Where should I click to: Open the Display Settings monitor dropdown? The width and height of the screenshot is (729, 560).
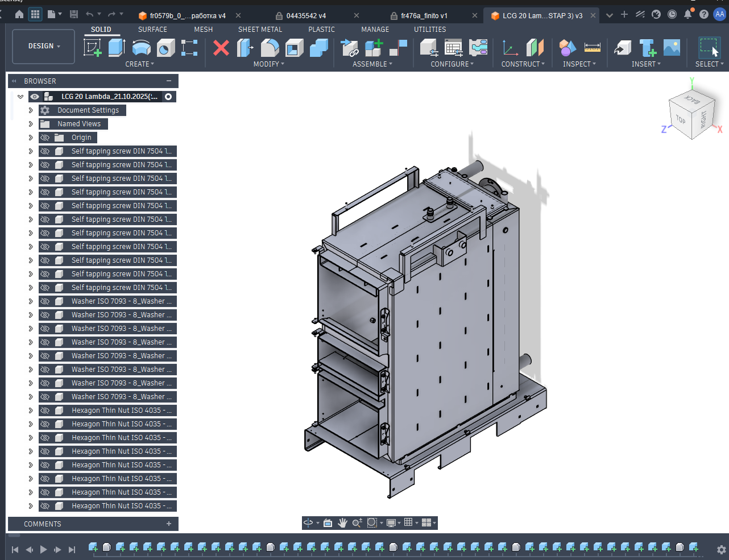coord(394,522)
